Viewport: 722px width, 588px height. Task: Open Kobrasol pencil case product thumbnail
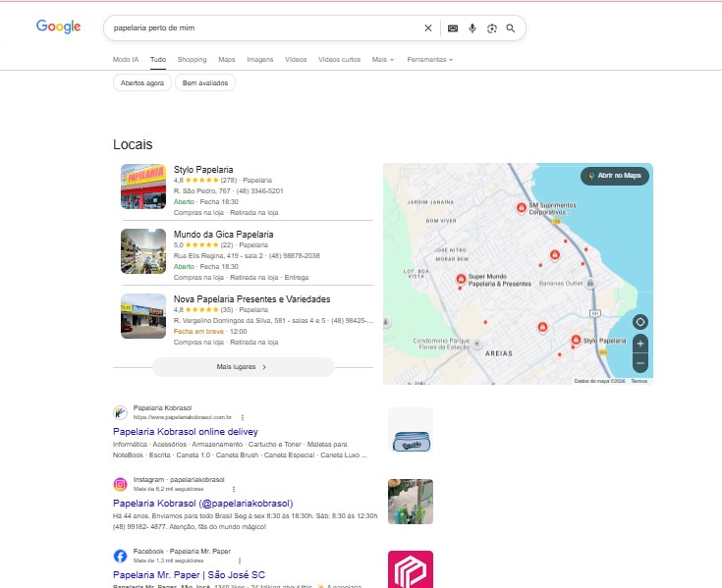[411, 430]
